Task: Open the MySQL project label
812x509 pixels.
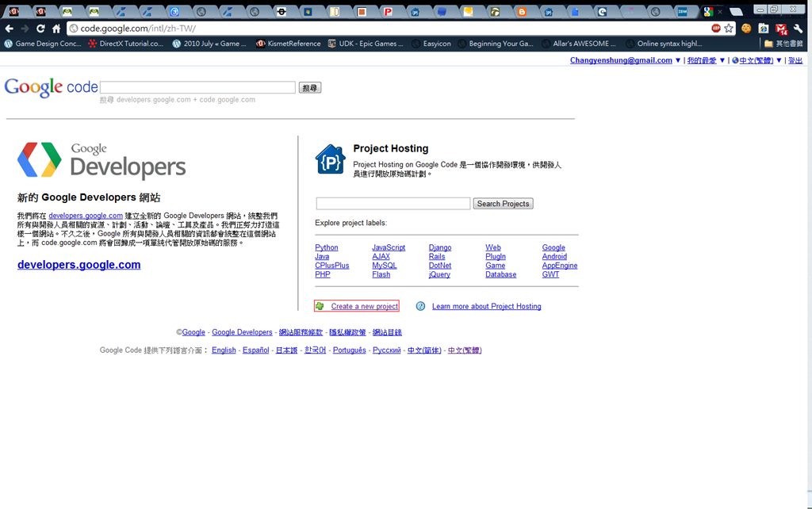Action: pyautogui.click(x=385, y=265)
